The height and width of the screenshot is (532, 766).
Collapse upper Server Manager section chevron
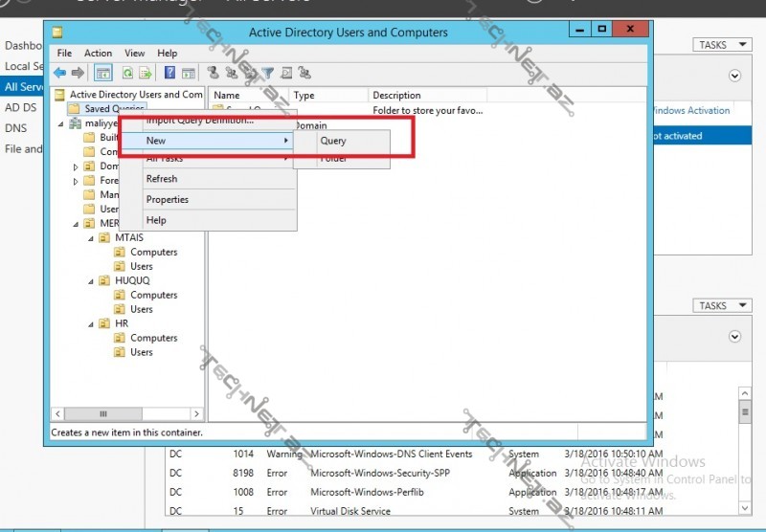[734, 76]
